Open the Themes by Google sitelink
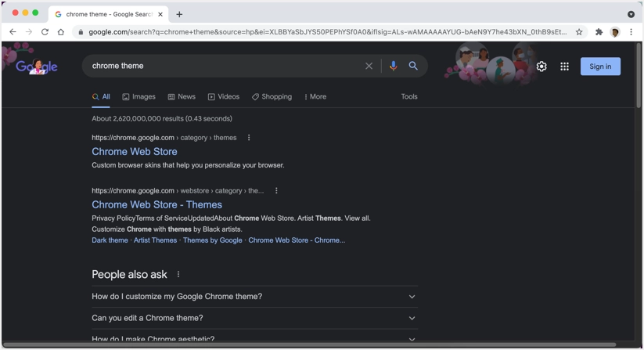 pos(212,240)
